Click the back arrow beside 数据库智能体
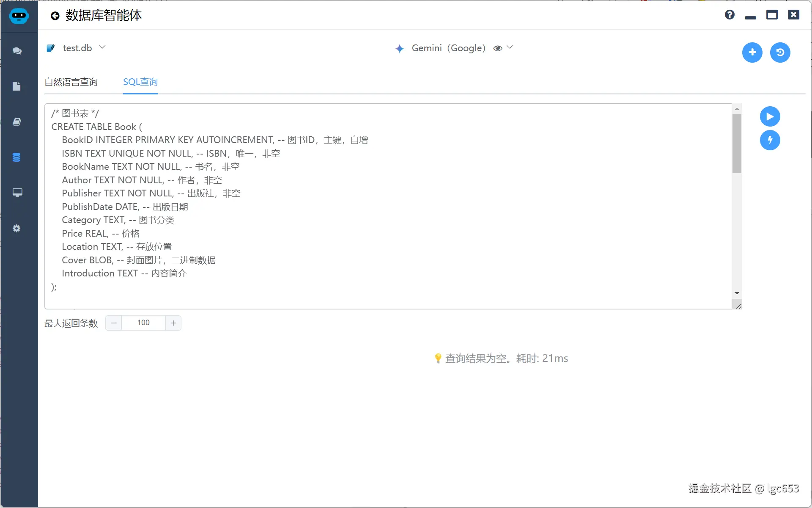This screenshot has width=812, height=508. pyautogui.click(x=55, y=16)
